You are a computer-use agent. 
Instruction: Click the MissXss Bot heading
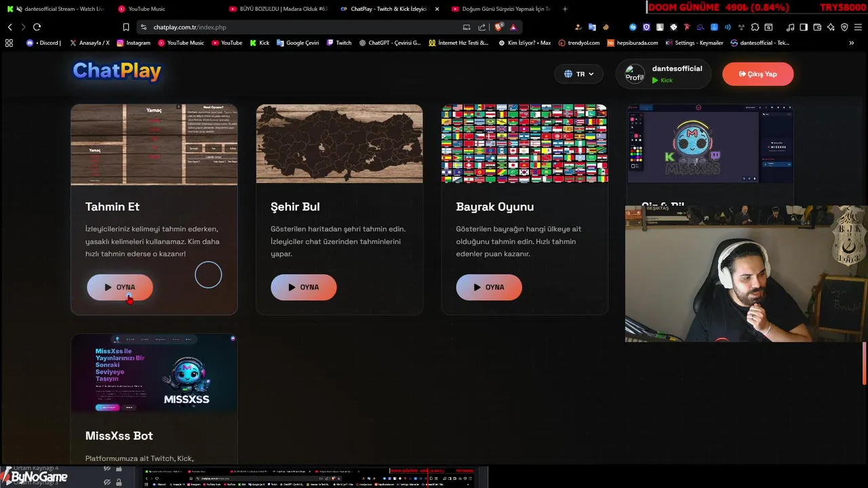point(119,436)
